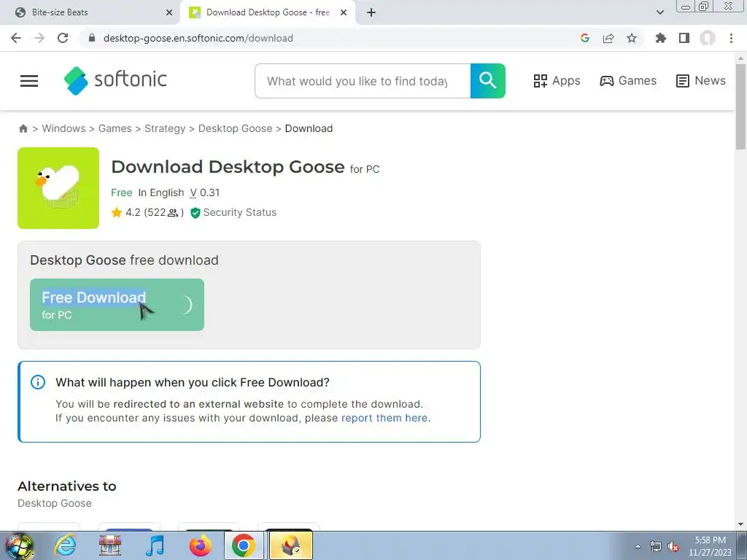Screen dimensions: 747x560
Task: Click the Security Status text
Action: (x=239, y=212)
